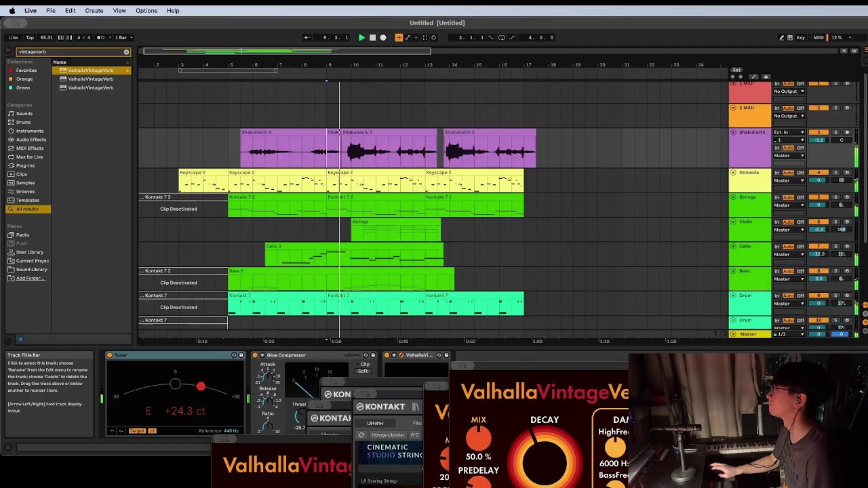This screenshot has width=868, height=488.
Task: Set Violin track monitoring to Off
Action: tap(800, 222)
